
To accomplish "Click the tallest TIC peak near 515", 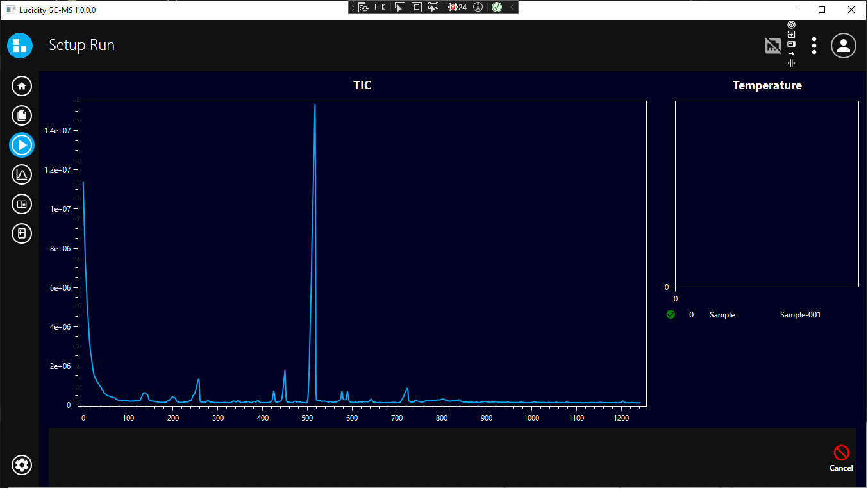I will [315, 106].
